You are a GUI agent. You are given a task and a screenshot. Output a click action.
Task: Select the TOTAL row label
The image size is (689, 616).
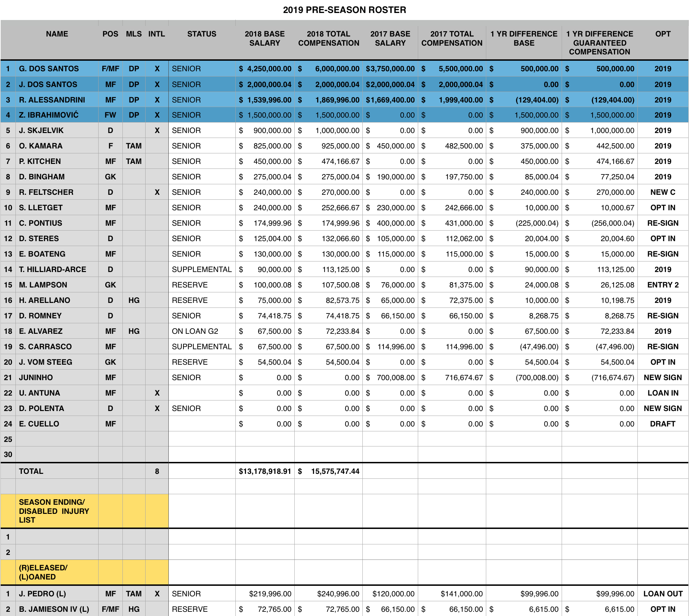(x=57, y=471)
